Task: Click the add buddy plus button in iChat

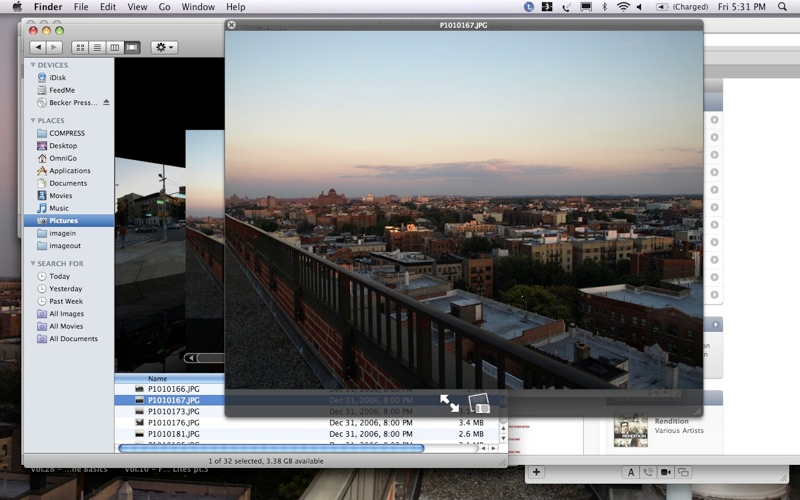Action: [536, 472]
